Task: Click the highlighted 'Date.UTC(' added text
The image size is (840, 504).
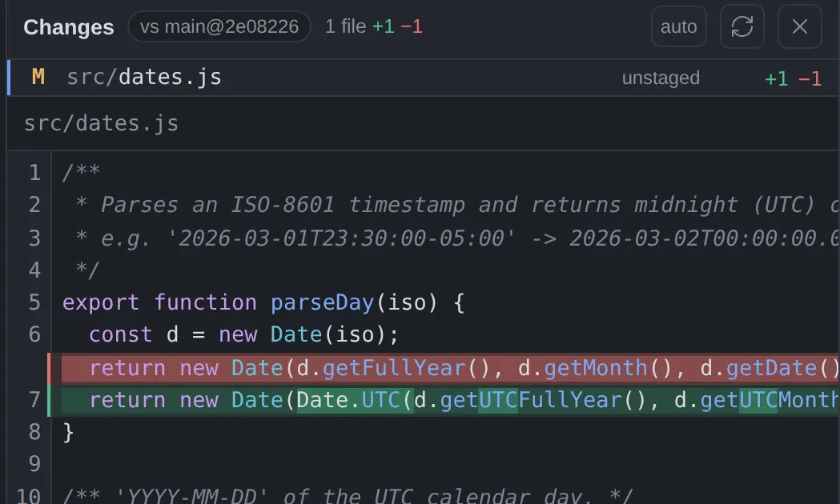Action: [x=355, y=400]
